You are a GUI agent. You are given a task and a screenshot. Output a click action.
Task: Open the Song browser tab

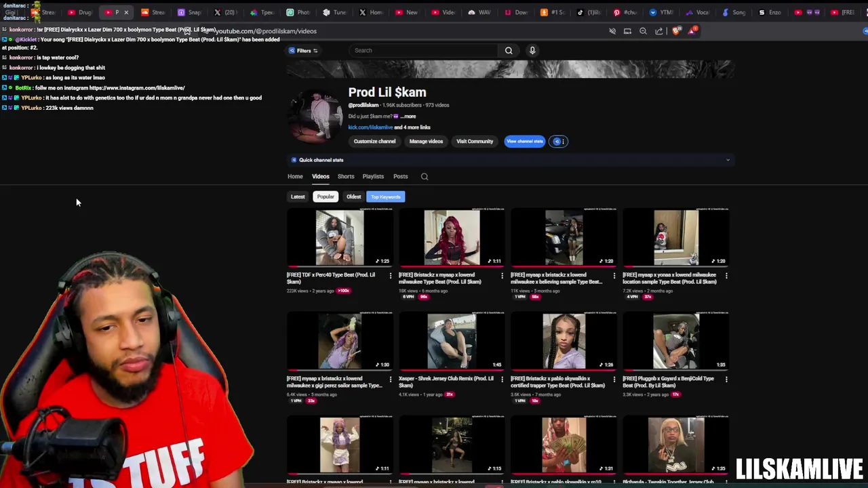point(734,12)
